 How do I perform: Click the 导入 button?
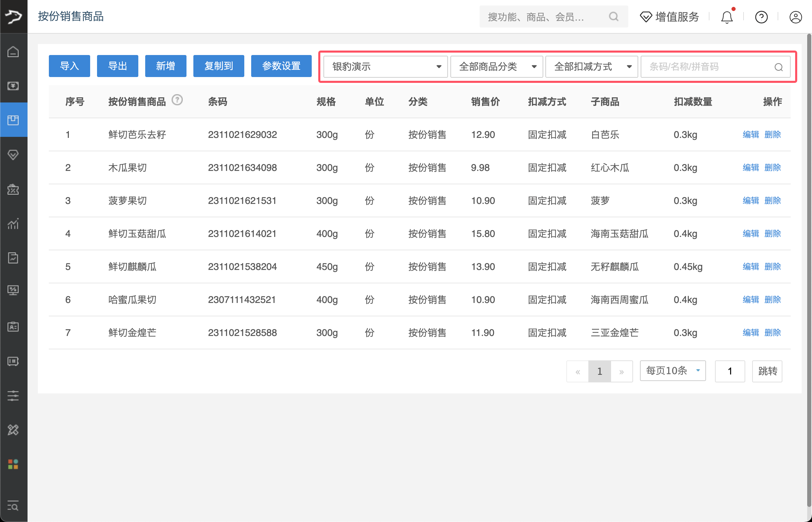[x=70, y=66]
